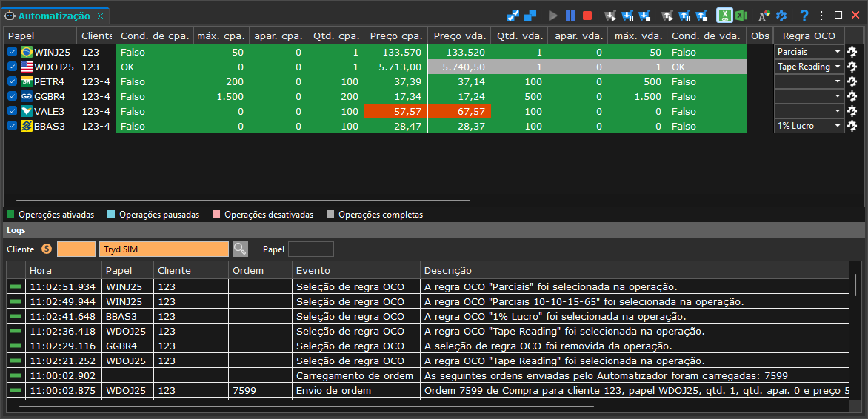868x419 pixels.
Task: Open the font and color settings icon
Action: [x=764, y=16]
